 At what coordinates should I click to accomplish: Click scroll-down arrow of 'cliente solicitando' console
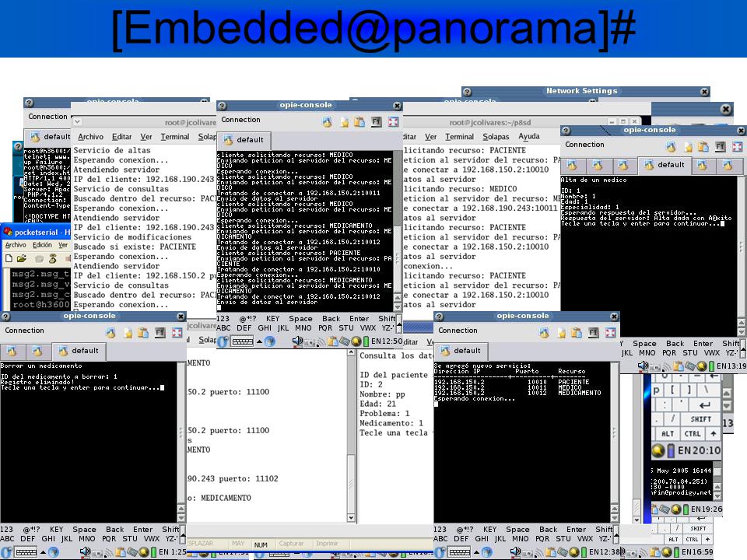tap(398, 306)
